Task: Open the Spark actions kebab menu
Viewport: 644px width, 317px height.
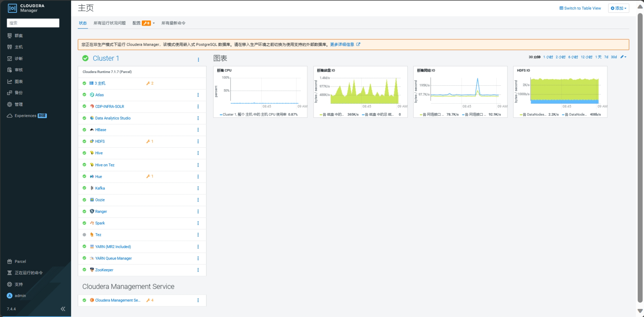Action: [198, 223]
